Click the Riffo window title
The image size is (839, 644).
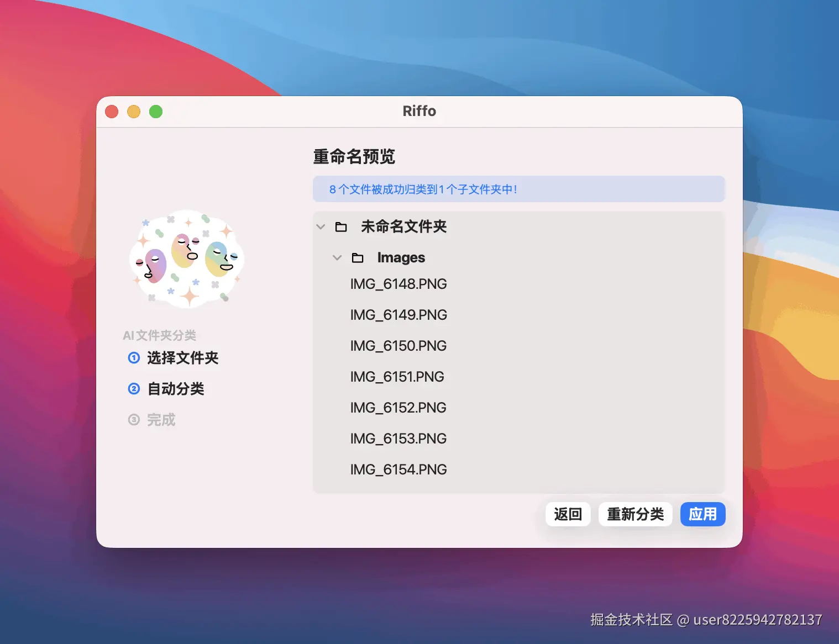[419, 111]
